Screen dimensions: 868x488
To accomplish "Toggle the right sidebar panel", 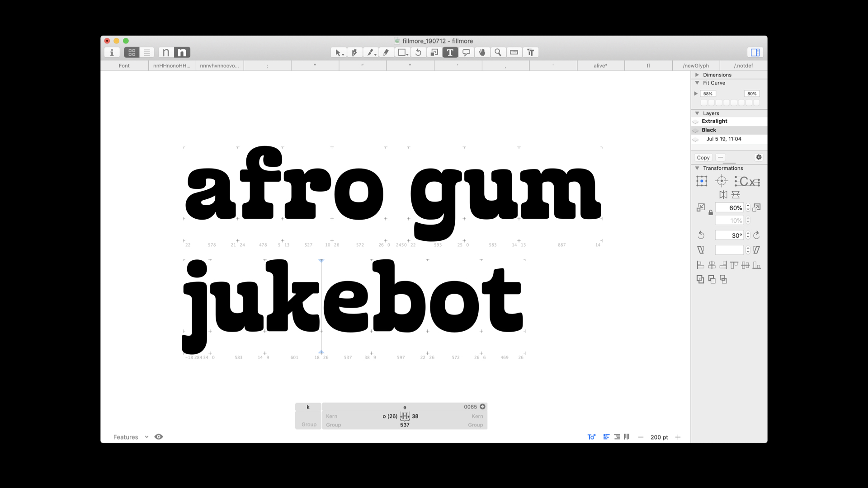I will [755, 52].
